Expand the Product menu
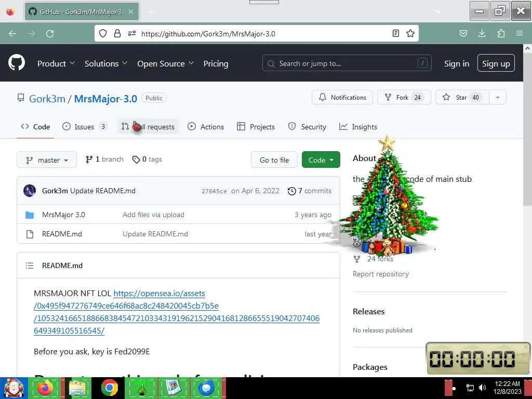This screenshot has height=399, width=532. [56, 63]
